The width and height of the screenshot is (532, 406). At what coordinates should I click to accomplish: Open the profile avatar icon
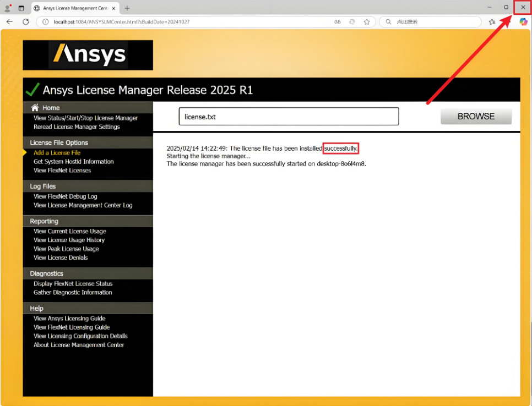(x=8, y=8)
